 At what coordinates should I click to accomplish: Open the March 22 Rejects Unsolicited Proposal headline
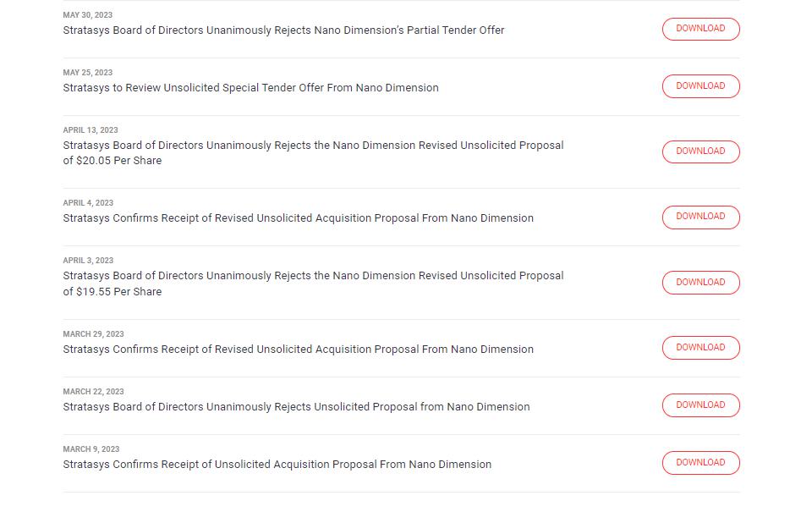coord(296,407)
